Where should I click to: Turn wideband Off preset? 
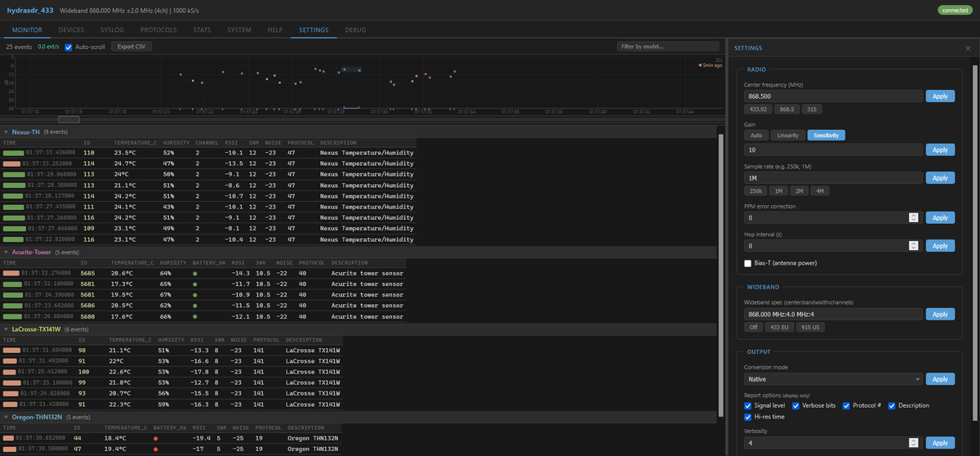(753, 327)
